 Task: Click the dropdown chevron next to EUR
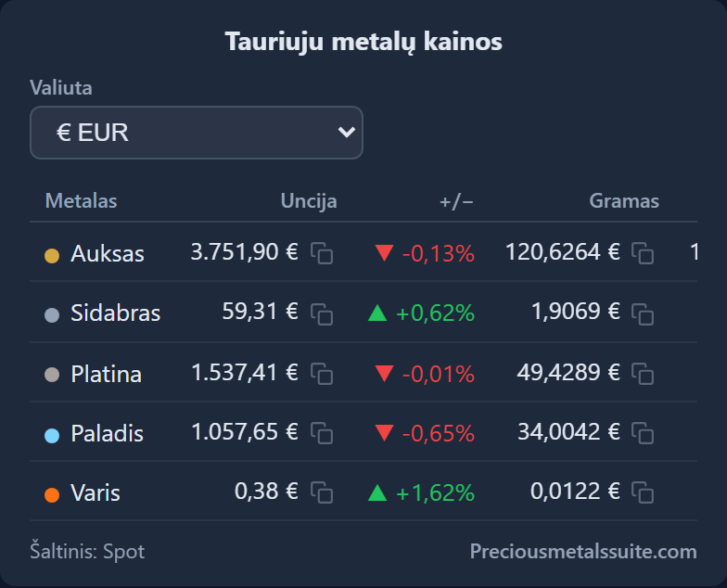pos(347,132)
